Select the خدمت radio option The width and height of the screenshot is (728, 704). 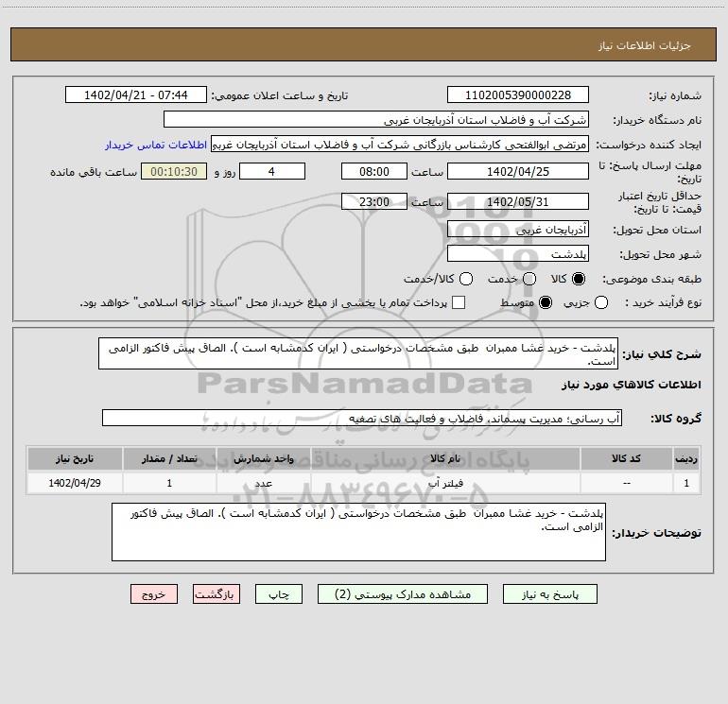pyautogui.click(x=529, y=279)
